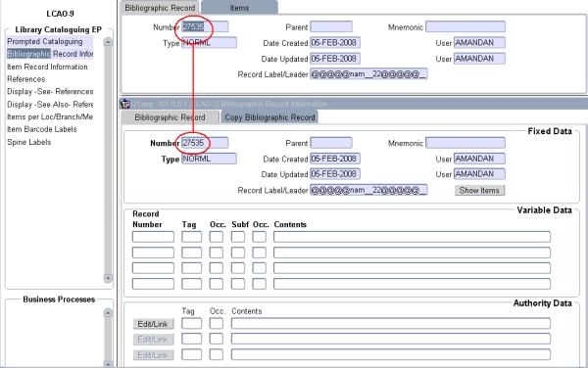This screenshot has width=588, height=368.
Task: Click the Mnemonic field in Fixed Data
Action: 465,143
